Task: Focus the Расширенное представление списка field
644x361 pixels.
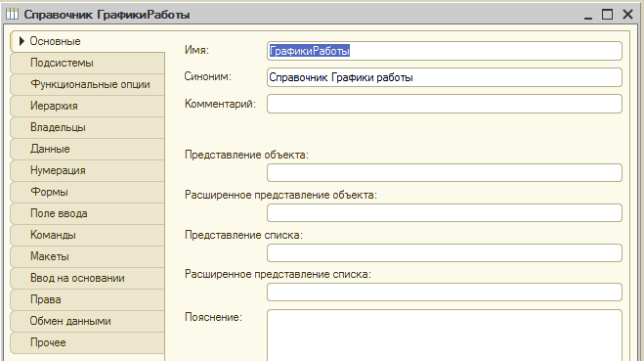Action: pyautogui.click(x=445, y=292)
